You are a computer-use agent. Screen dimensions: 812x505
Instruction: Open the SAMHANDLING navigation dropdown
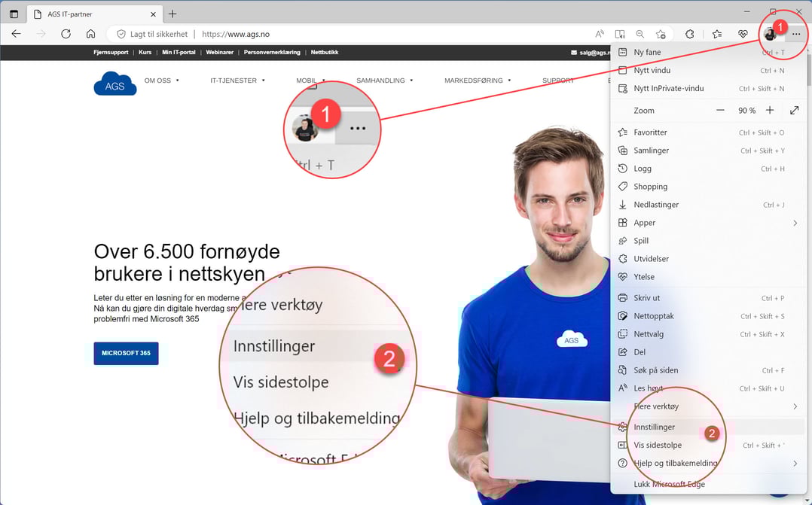(380, 80)
